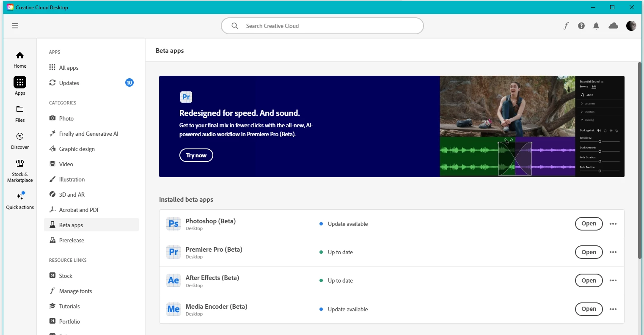Click the Media Encoder (Beta) Me icon
Viewport: 644px width, 335px height.
click(173, 309)
